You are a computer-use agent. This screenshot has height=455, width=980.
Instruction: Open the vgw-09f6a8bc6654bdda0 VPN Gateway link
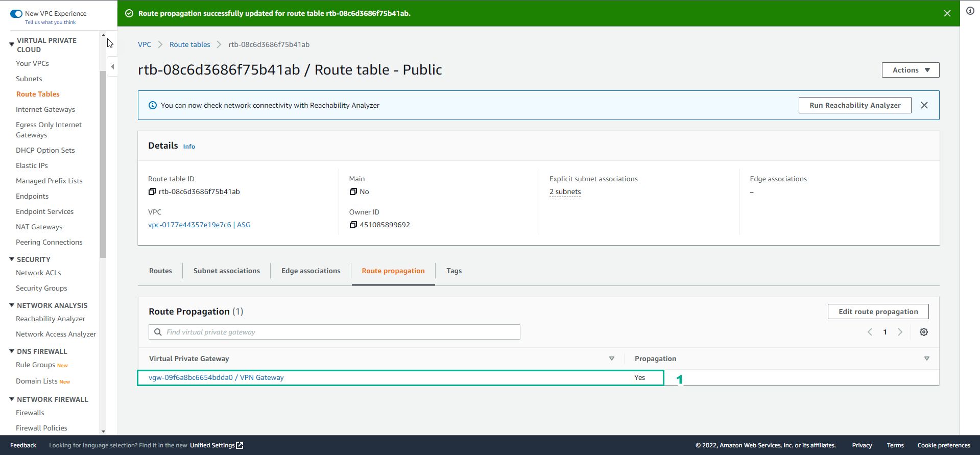216,377
